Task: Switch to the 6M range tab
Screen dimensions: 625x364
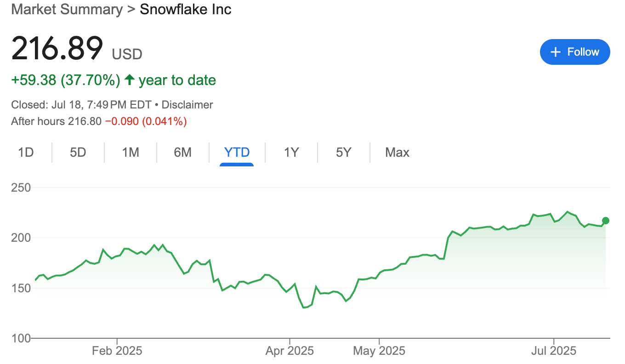Action: pos(182,152)
